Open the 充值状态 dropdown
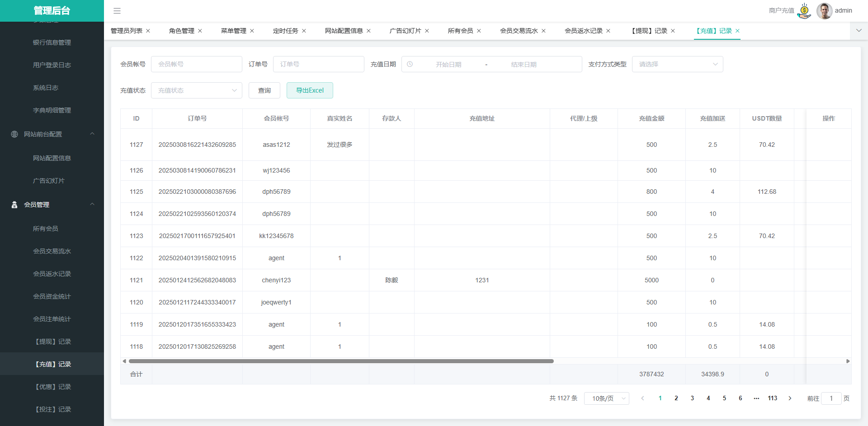 coord(197,90)
